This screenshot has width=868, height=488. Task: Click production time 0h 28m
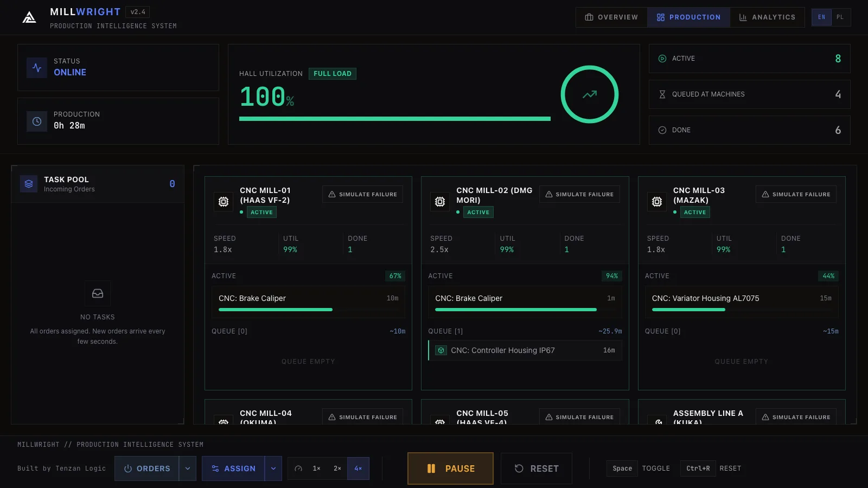(69, 126)
